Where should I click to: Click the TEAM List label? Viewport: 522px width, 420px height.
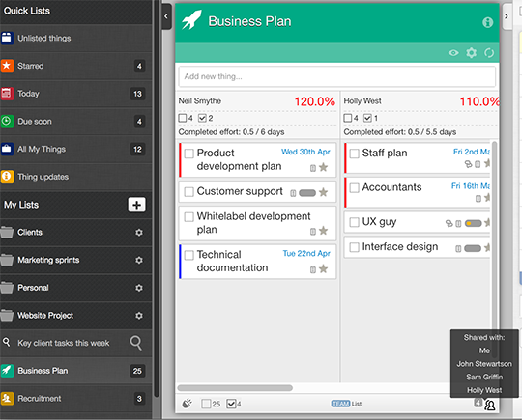(346, 404)
